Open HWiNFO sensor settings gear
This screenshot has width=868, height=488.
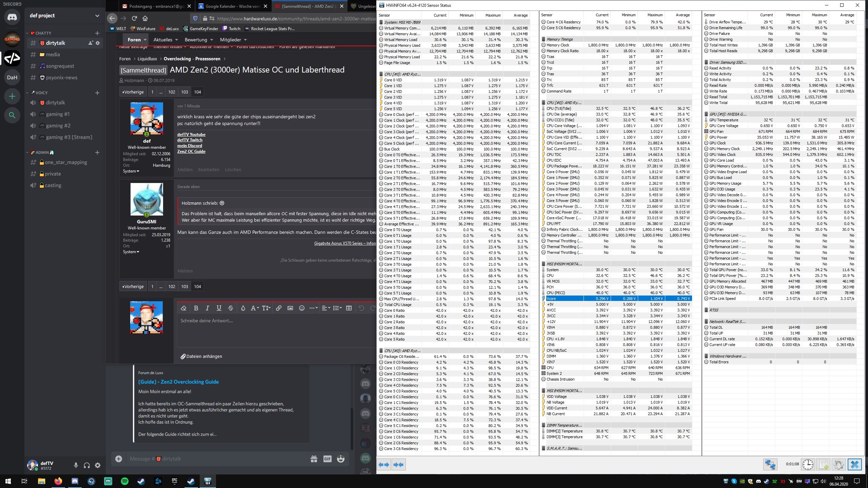pyautogui.click(x=839, y=464)
